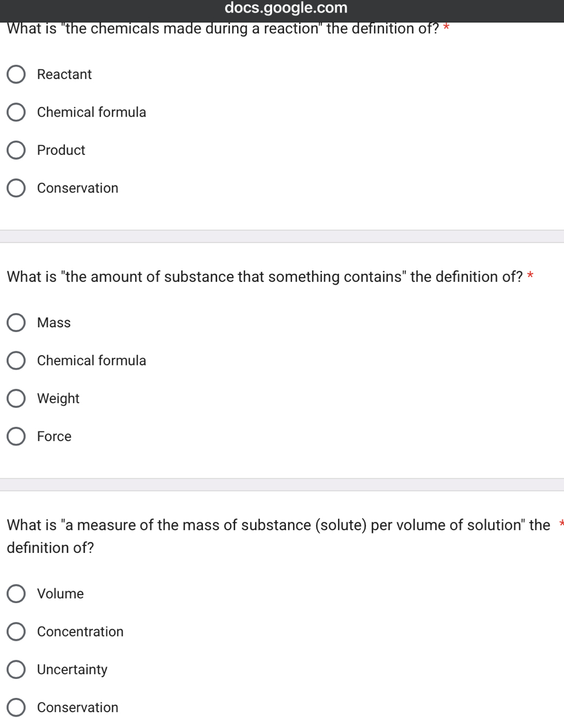This screenshot has height=728, width=564.
Task: Select the Uncertainty radio option
Action: [x=16, y=670]
